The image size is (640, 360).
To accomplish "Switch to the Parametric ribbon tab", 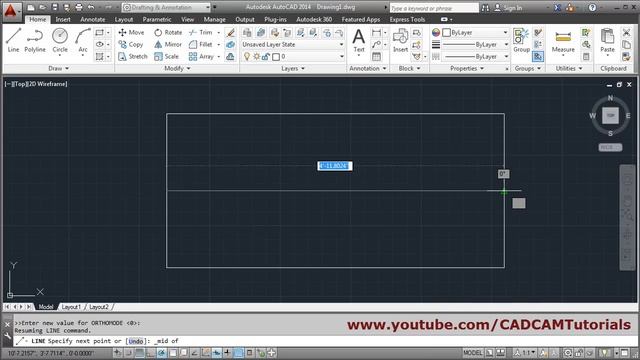I will 157,19.
